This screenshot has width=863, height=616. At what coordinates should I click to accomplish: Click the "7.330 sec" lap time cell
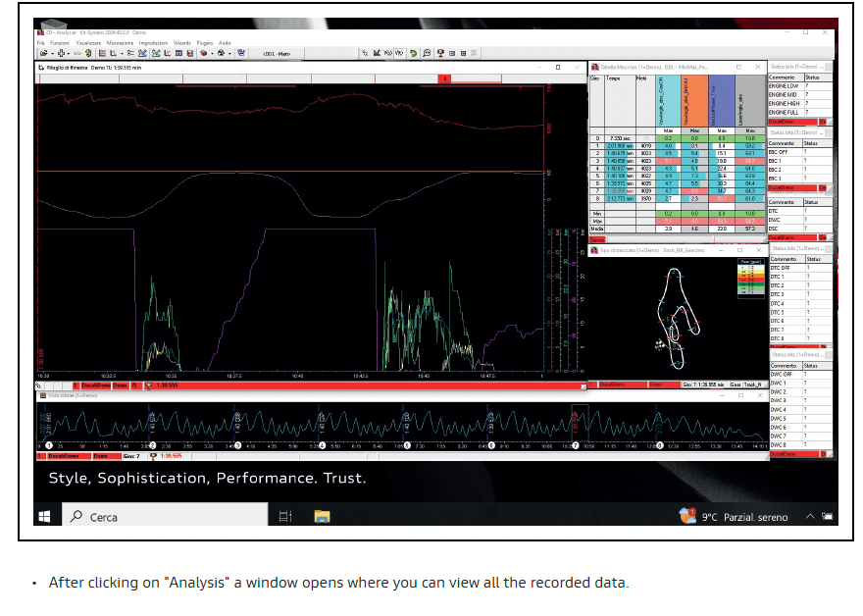click(x=620, y=138)
